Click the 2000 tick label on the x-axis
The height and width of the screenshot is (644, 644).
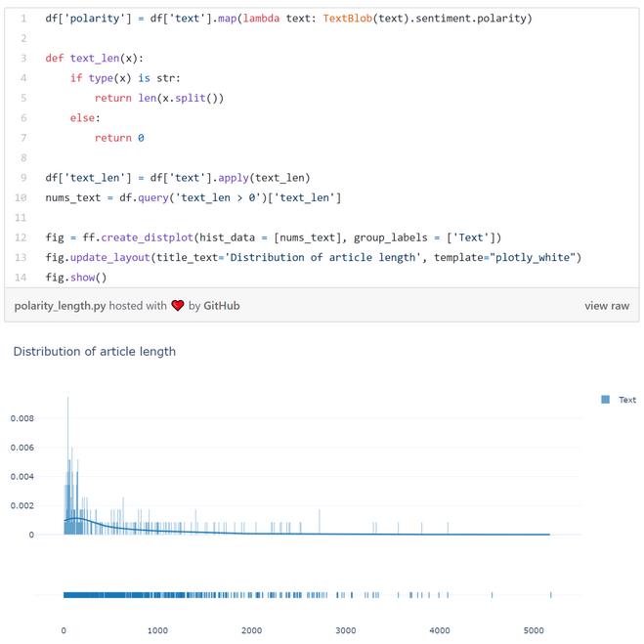[x=251, y=631]
